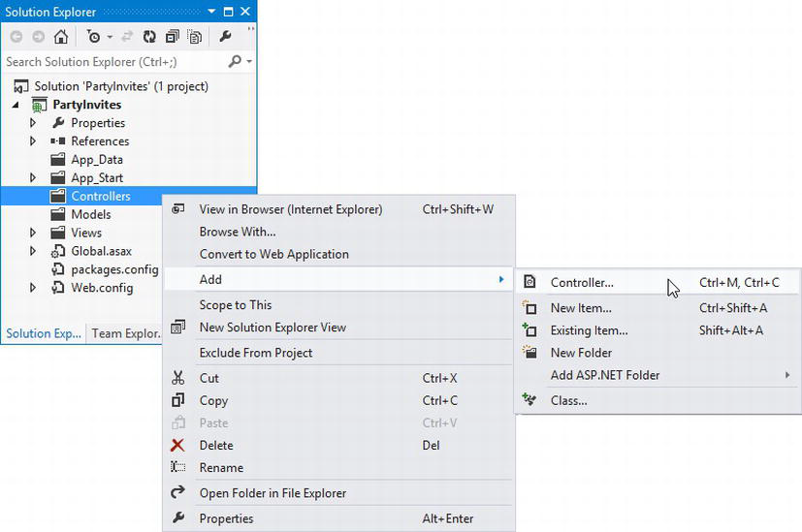The width and height of the screenshot is (802, 532).
Task: Toggle the Show All Files icon
Action: pos(195,37)
